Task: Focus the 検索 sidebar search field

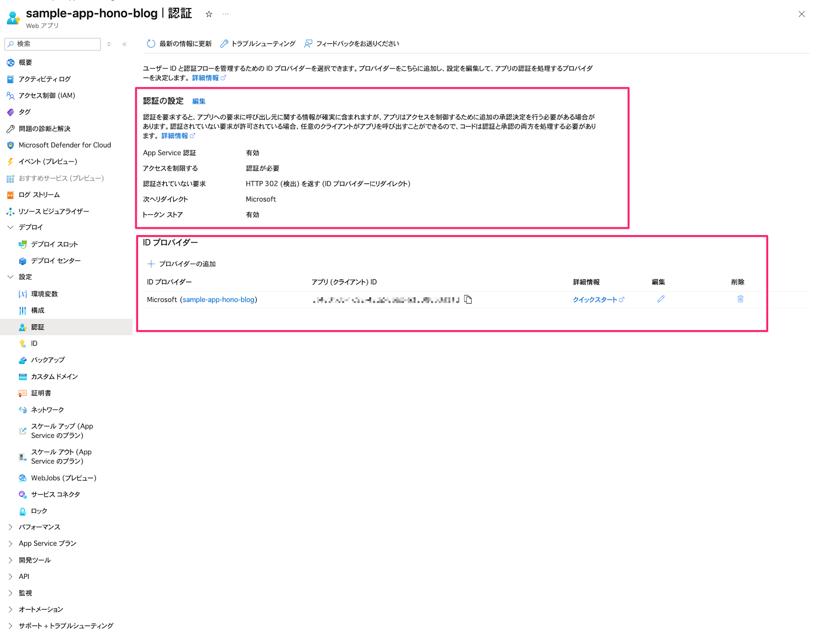Action: [x=53, y=44]
